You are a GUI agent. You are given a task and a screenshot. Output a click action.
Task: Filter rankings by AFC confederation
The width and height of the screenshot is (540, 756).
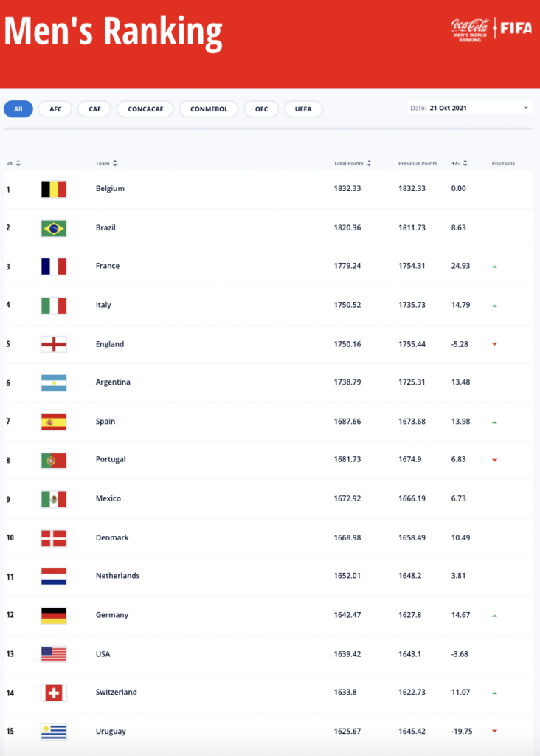pyautogui.click(x=55, y=109)
